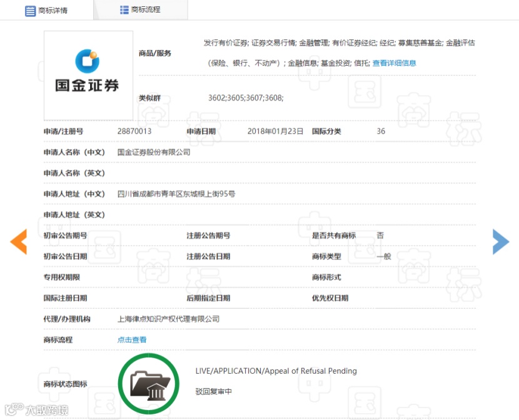
Task: Select international class value 36
Action: click(x=381, y=131)
